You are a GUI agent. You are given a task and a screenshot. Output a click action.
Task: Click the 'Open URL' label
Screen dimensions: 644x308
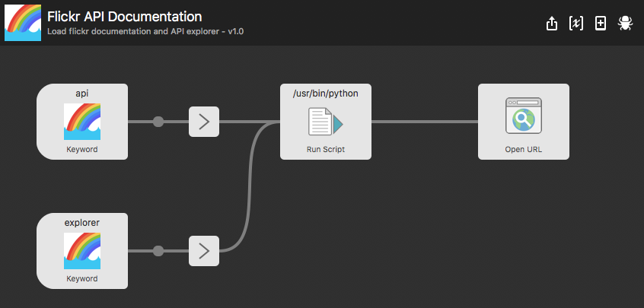tap(524, 149)
